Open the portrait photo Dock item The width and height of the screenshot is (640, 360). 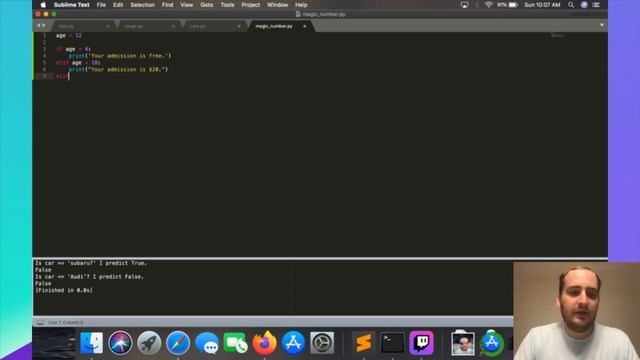click(x=463, y=343)
